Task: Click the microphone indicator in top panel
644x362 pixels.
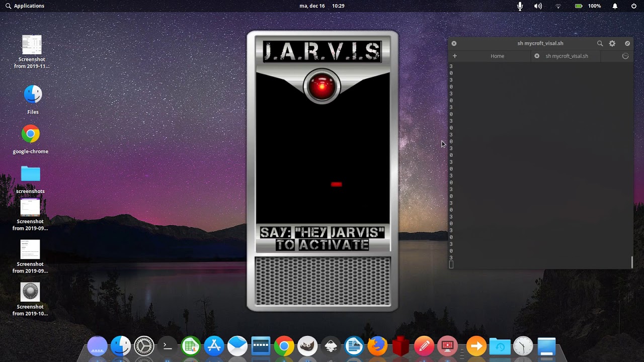Action: 520,6
